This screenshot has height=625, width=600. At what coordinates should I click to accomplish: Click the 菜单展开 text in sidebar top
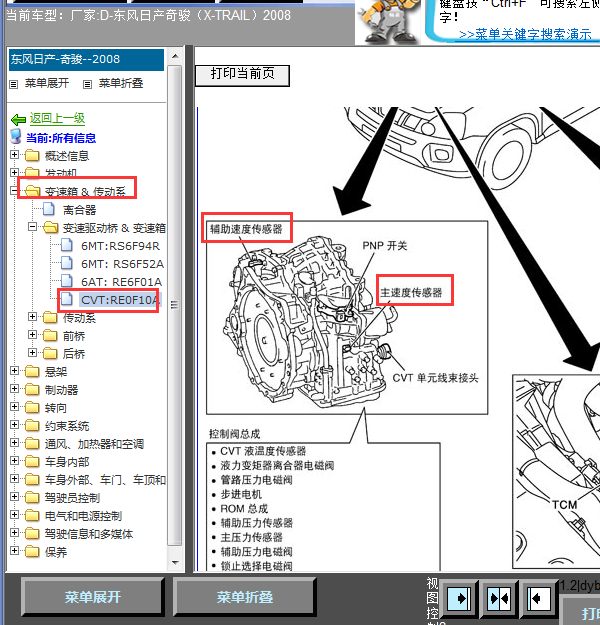47,83
